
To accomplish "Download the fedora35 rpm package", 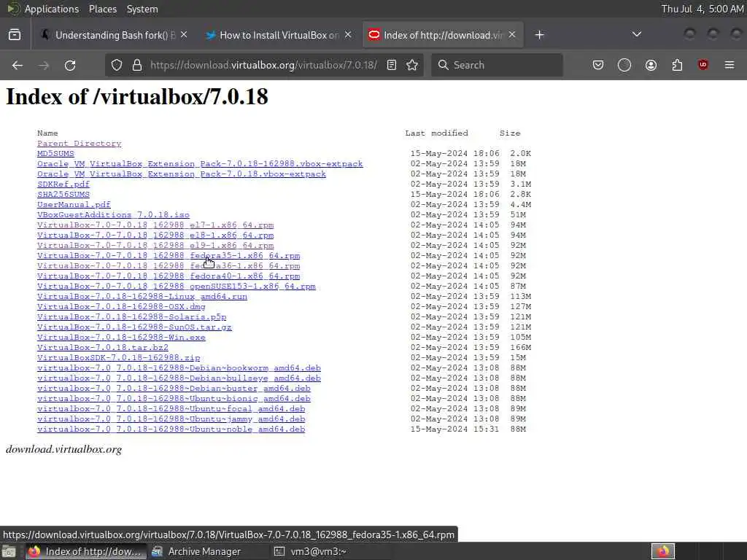I will click(169, 256).
